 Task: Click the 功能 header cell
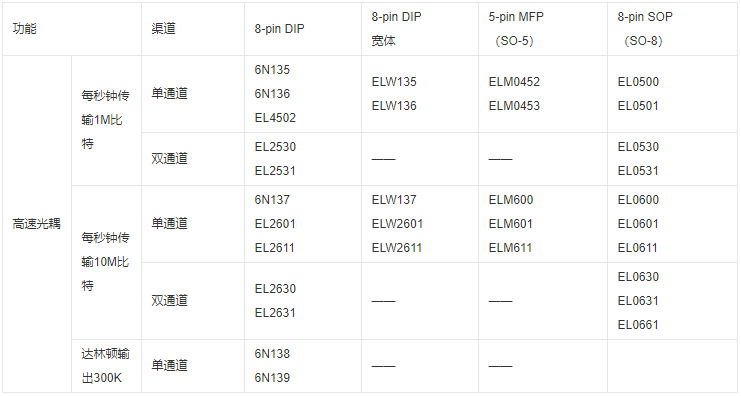25,29
